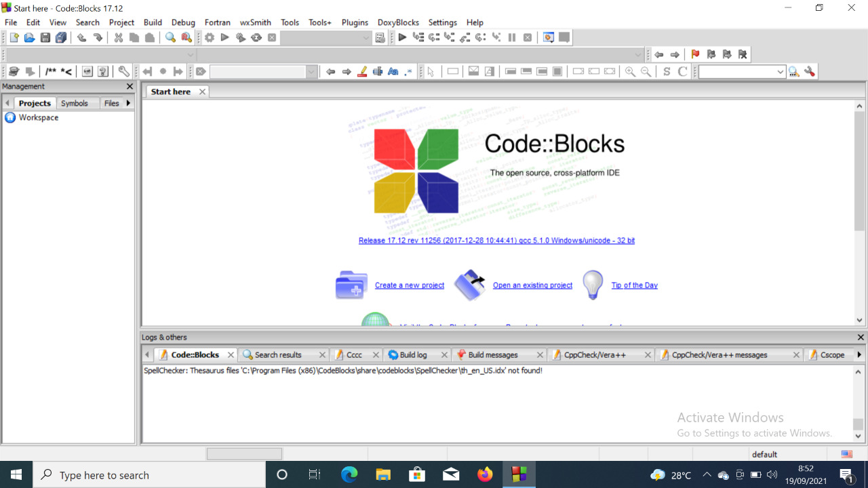The height and width of the screenshot is (488, 868).
Task: Open the code completion function dropdown
Action: point(638,55)
